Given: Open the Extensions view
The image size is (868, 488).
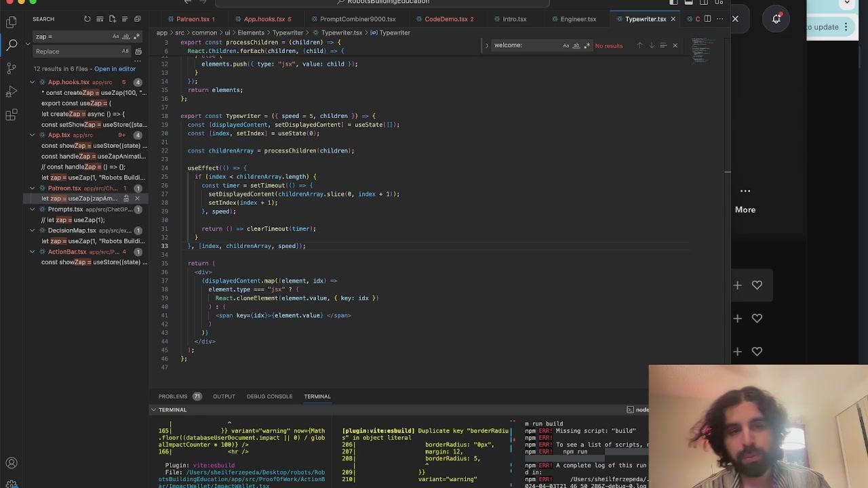Looking at the screenshot, I should (x=12, y=115).
